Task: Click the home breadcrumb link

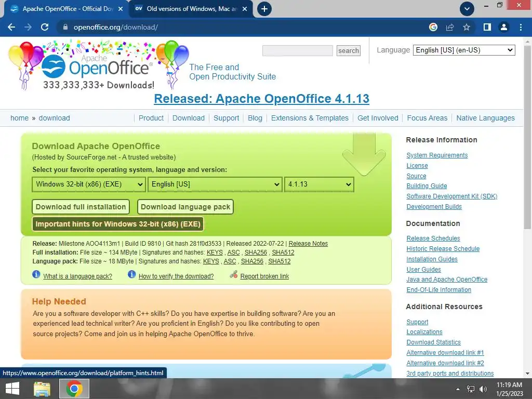Action: [19, 118]
